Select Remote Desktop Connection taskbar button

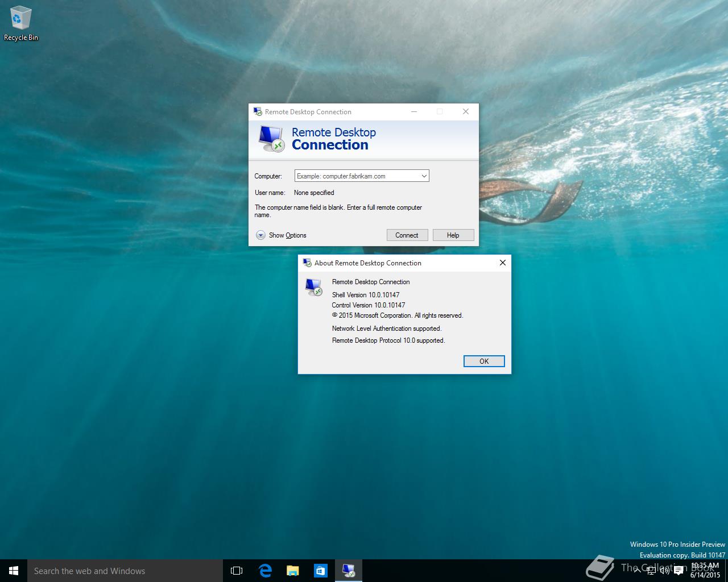point(348,571)
